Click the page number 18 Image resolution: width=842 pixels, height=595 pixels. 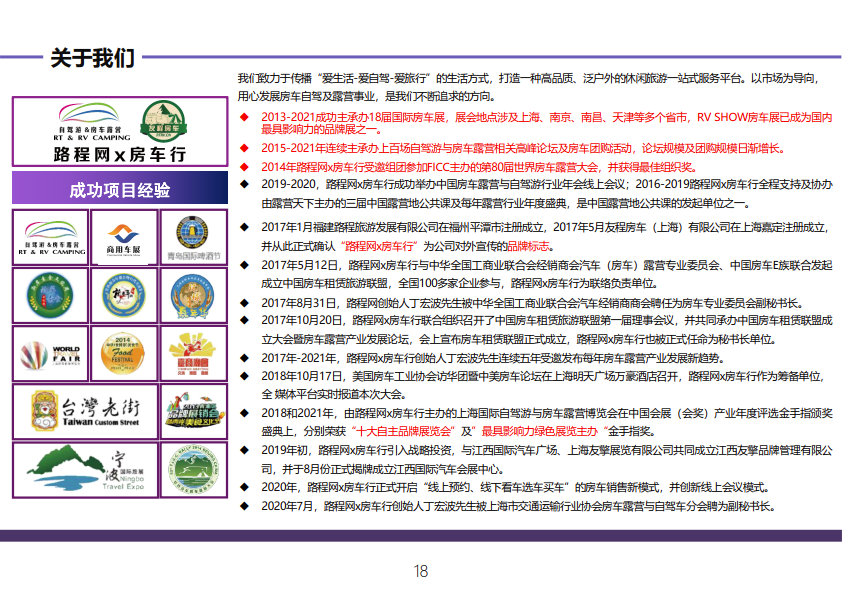[421, 571]
